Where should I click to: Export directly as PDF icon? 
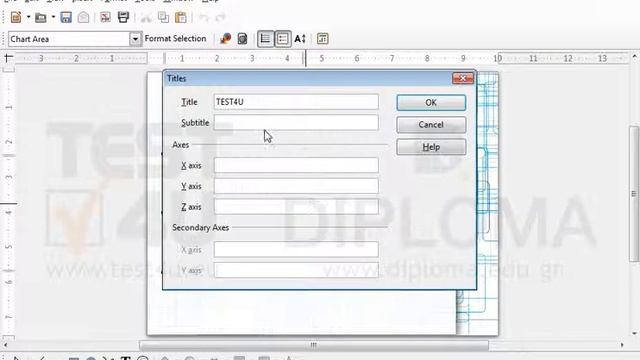[105, 17]
